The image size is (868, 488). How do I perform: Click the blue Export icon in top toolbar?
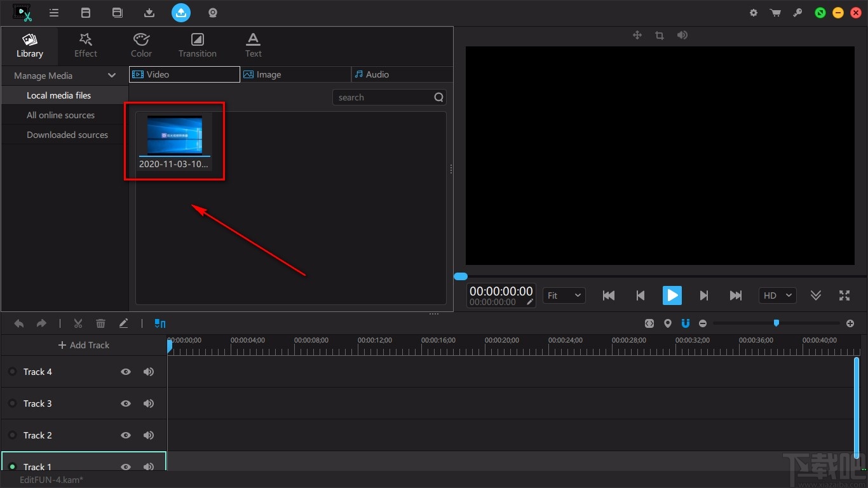click(x=181, y=13)
